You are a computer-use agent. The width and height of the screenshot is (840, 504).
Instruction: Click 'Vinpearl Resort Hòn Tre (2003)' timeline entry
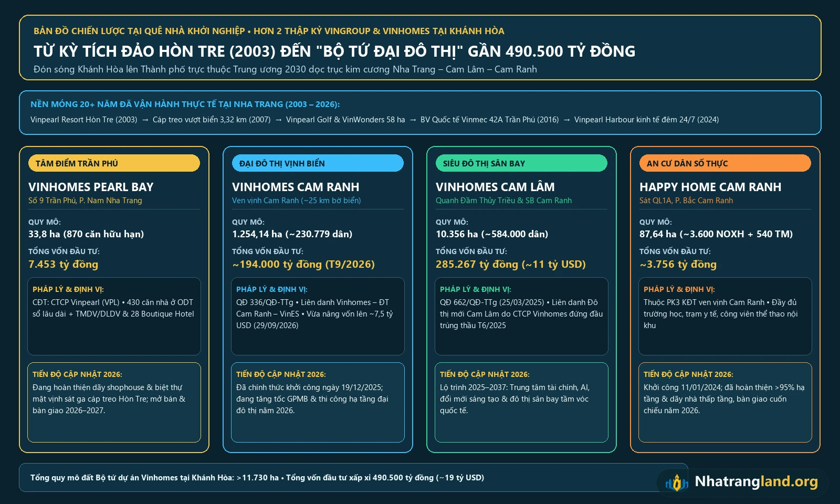click(84, 120)
